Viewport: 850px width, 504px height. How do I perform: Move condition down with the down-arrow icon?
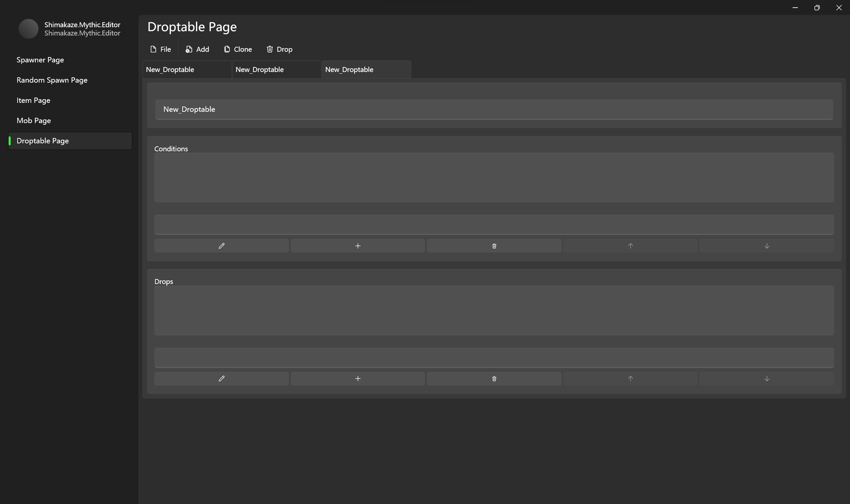pos(766,245)
